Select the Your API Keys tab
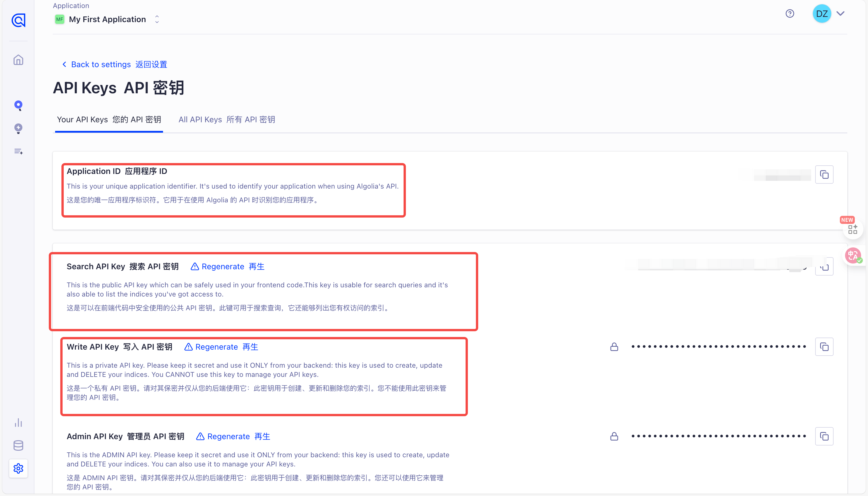Image resolution: width=868 pixels, height=496 pixels. [x=109, y=120]
